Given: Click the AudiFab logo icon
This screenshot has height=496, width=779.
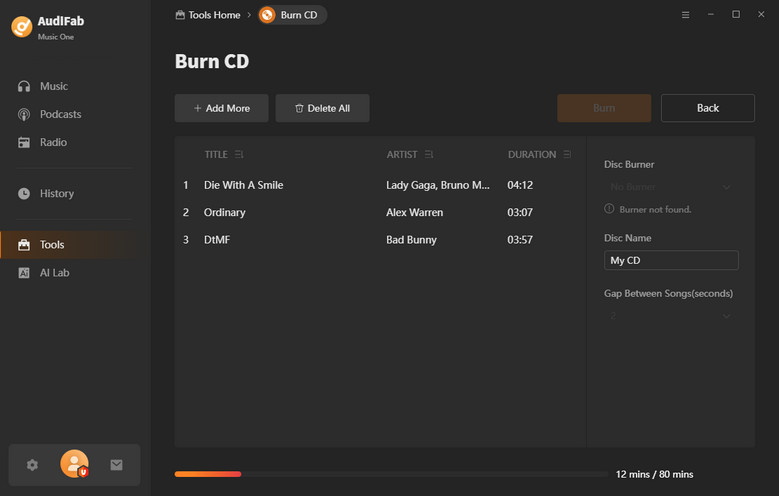Looking at the screenshot, I should click(x=22, y=27).
